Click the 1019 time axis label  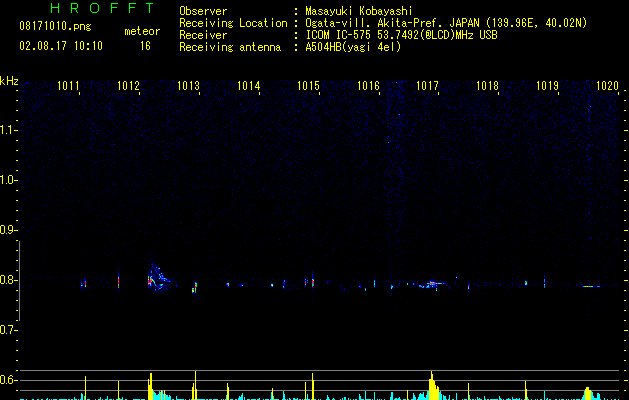pyautogui.click(x=548, y=86)
